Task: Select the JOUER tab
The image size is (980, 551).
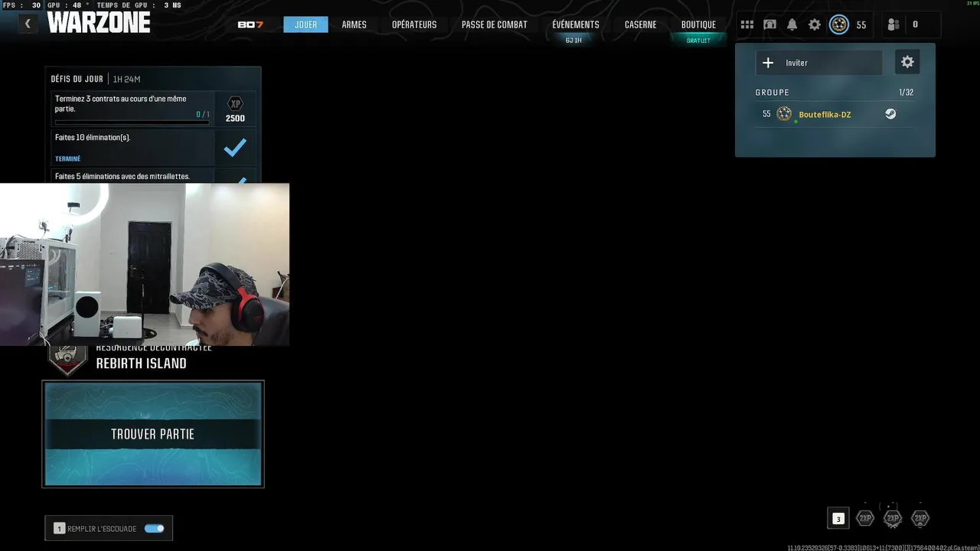Action: coord(305,24)
